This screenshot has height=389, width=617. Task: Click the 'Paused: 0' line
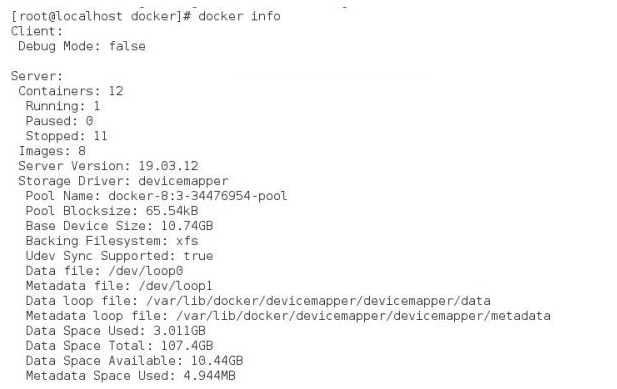[59, 121]
